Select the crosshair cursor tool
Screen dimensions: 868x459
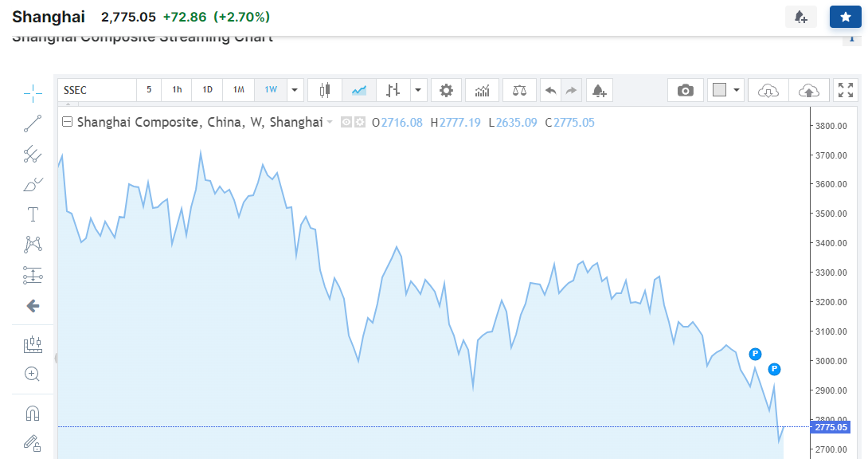coord(33,93)
